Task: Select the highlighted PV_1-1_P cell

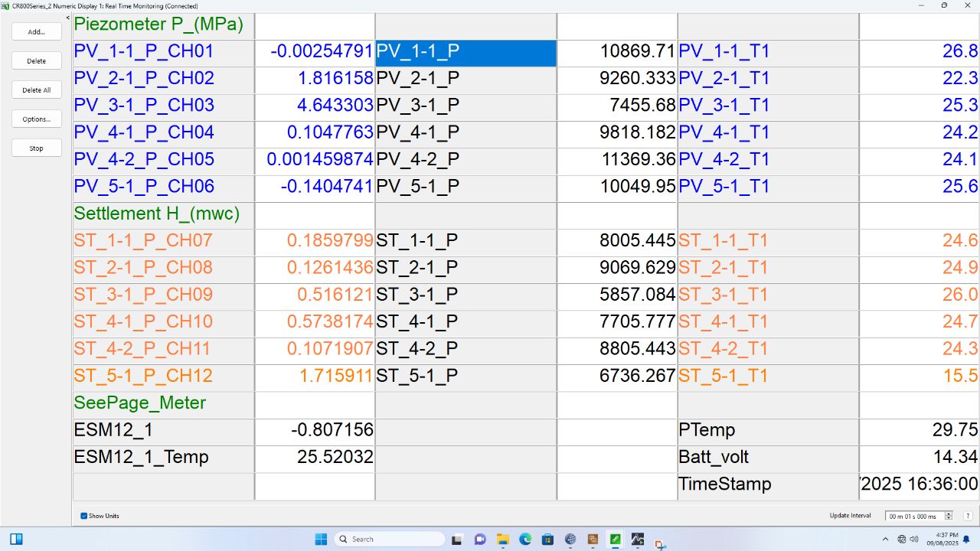Action: click(x=465, y=52)
